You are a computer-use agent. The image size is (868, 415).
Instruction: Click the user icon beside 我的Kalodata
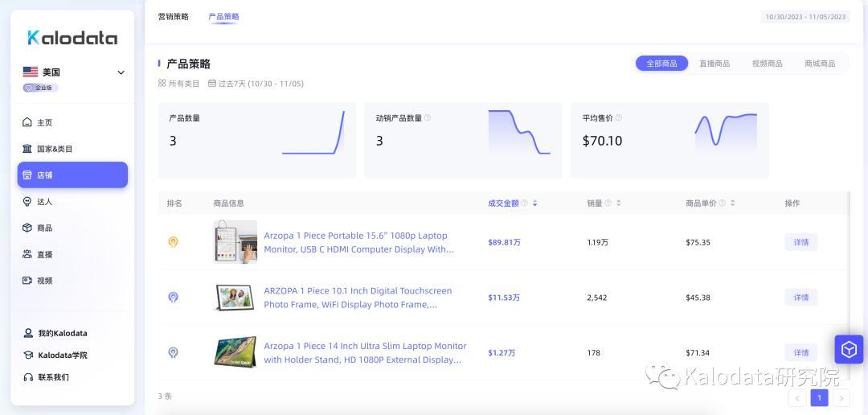tap(27, 333)
